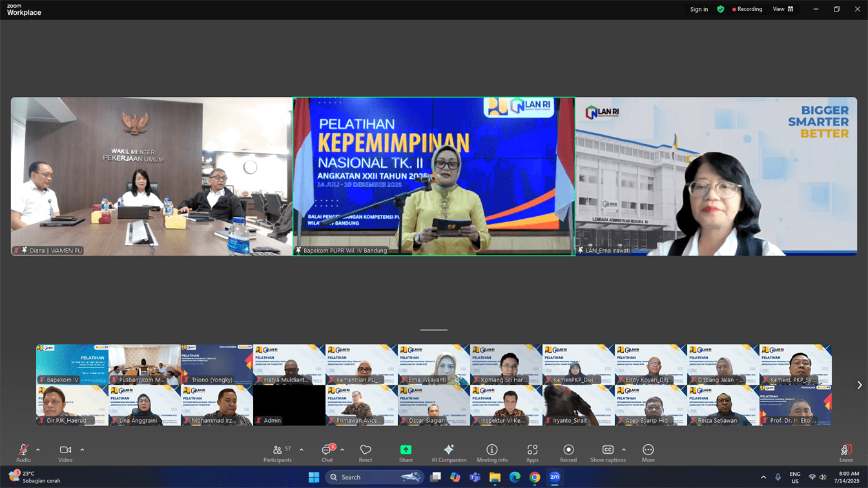The image size is (868, 488).
Task: Open the weather widget showing 23°C
Action: pos(36,477)
